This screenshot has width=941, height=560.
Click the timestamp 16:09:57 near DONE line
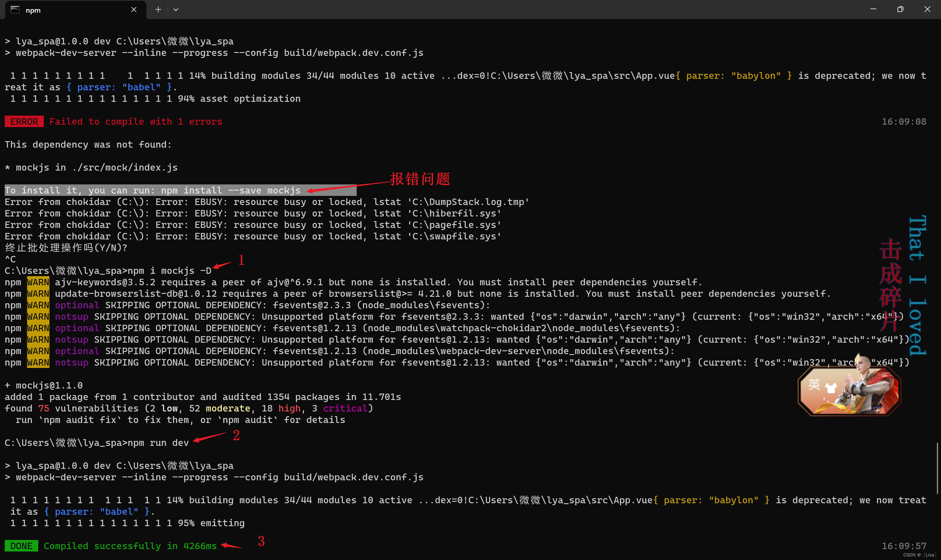pyautogui.click(x=904, y=546)
